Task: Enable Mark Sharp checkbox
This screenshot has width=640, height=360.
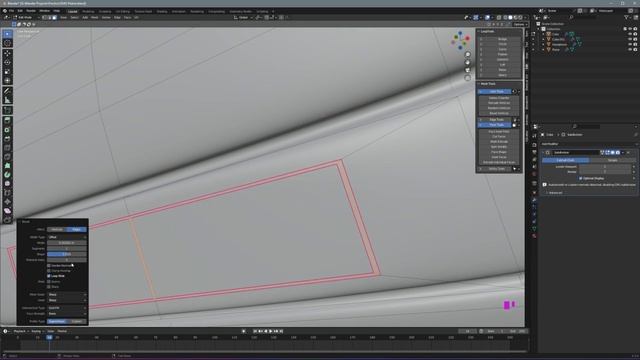Action: 49,287
